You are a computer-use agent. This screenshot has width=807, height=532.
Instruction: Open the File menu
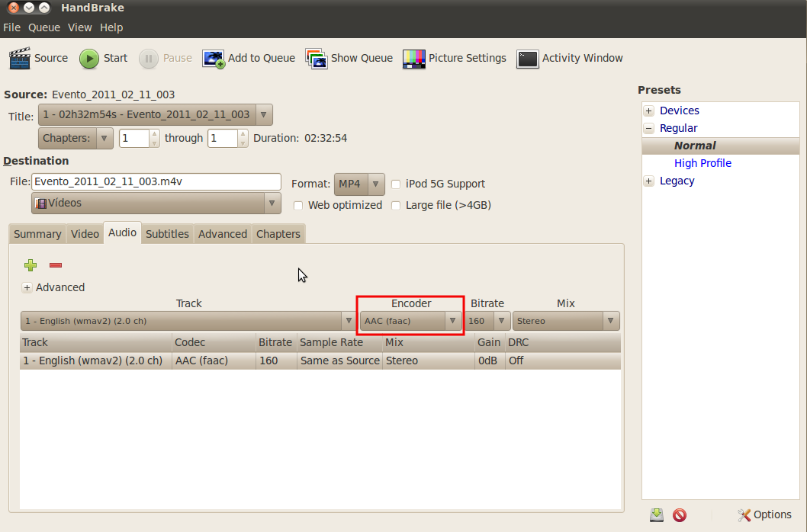pos(12,27)
